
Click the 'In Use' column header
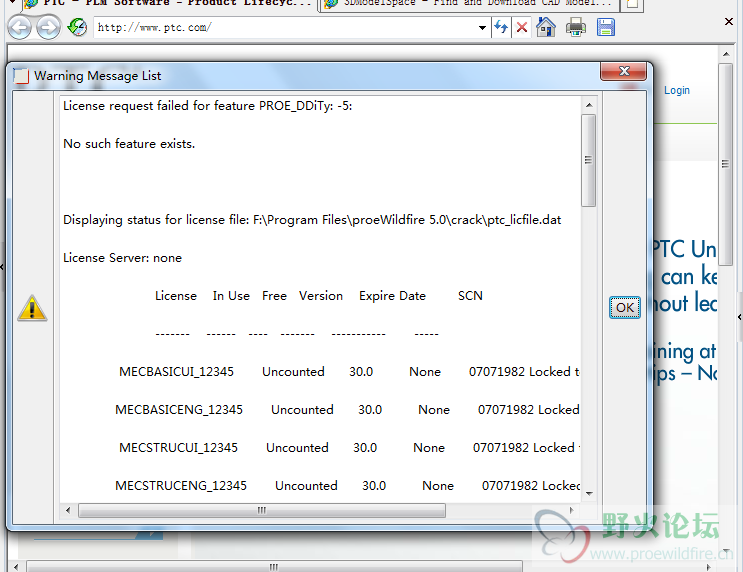(231, 296)
